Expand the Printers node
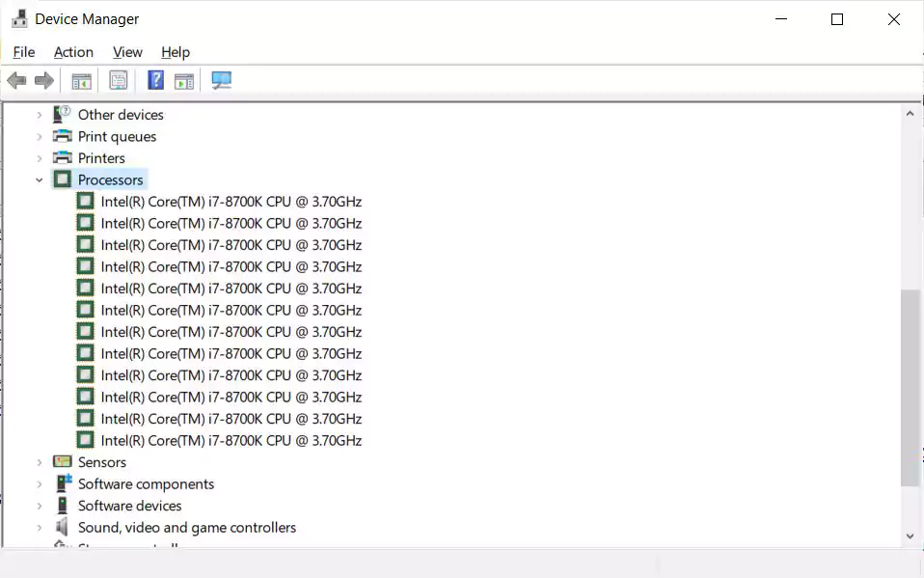Viewport: 924px width, 578px height. coord(39,158)
